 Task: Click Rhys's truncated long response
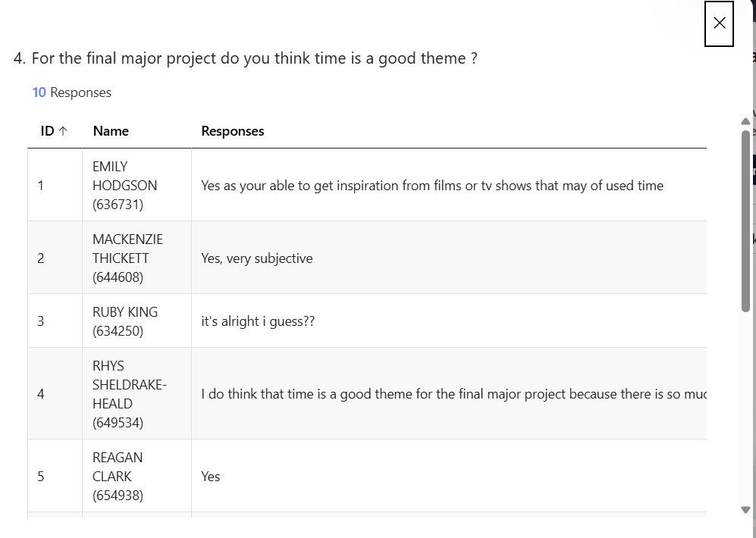[453, 394]
